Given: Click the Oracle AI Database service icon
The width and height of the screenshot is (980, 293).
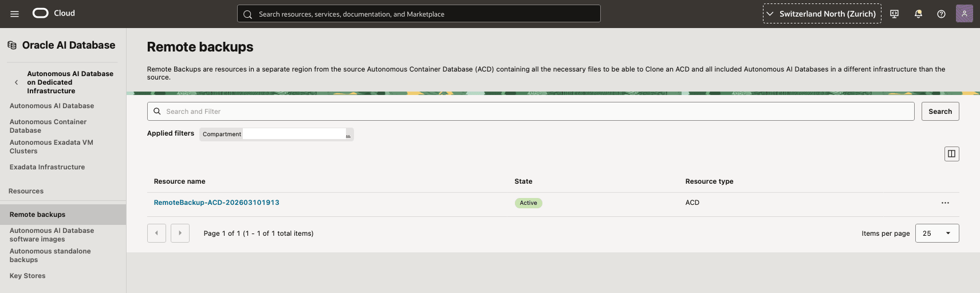Looking at the screenshot, I should (12, 45).
